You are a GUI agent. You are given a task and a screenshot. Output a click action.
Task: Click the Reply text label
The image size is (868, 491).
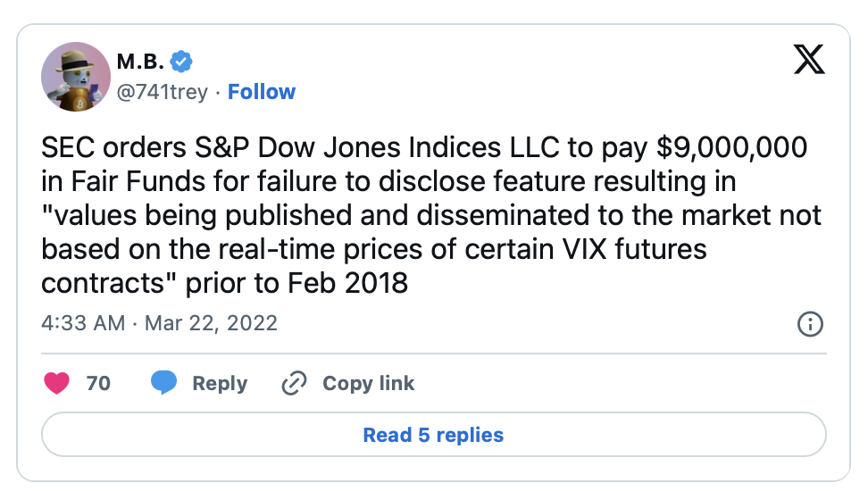coord(220,383)
